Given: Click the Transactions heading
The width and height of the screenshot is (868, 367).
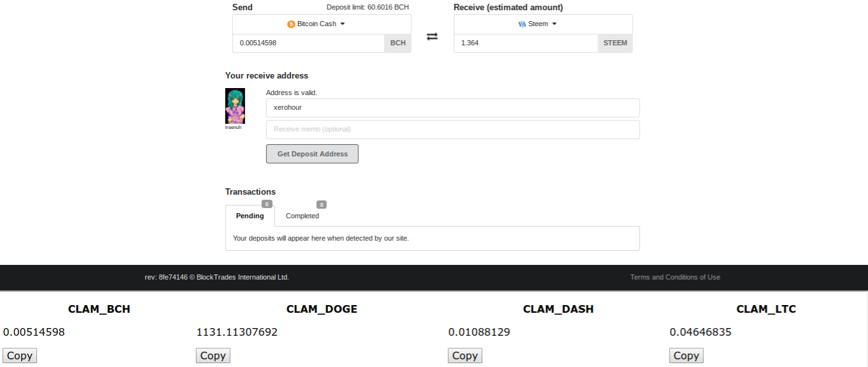Looking at the screenshot, I should (x=250, y=191).
